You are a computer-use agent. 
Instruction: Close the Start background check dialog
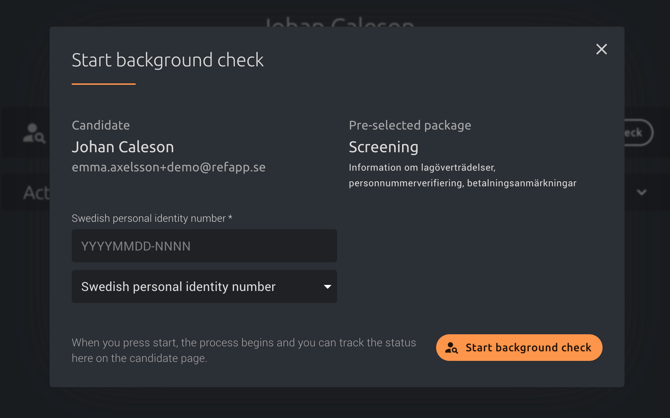601,49
